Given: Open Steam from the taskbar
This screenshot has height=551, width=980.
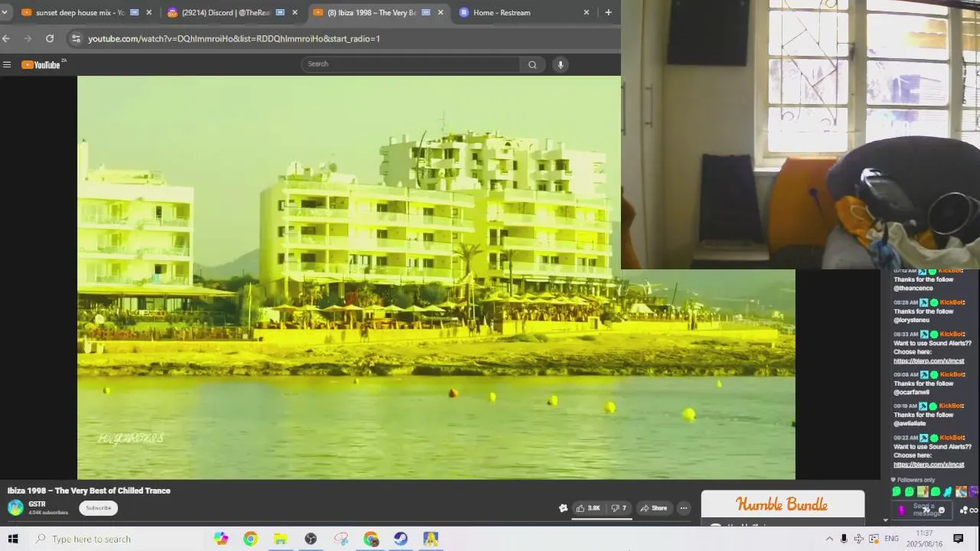Looking at the screenshot, I should point(400,539).
